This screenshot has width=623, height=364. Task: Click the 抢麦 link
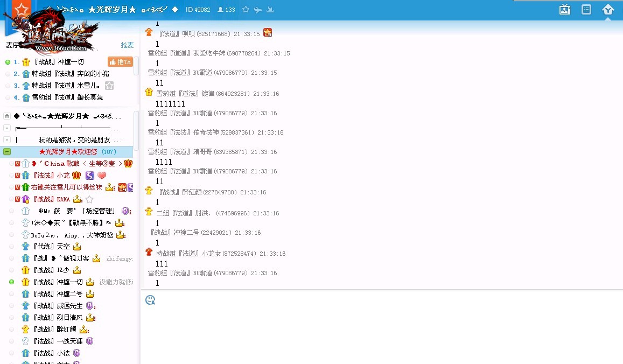pos(127,45)
